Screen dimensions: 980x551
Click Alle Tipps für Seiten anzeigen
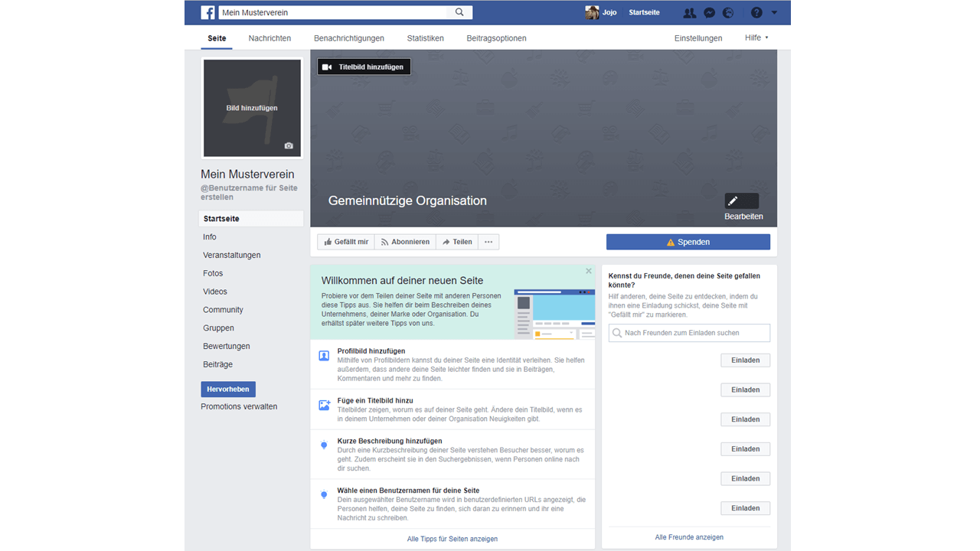[452, 539]
